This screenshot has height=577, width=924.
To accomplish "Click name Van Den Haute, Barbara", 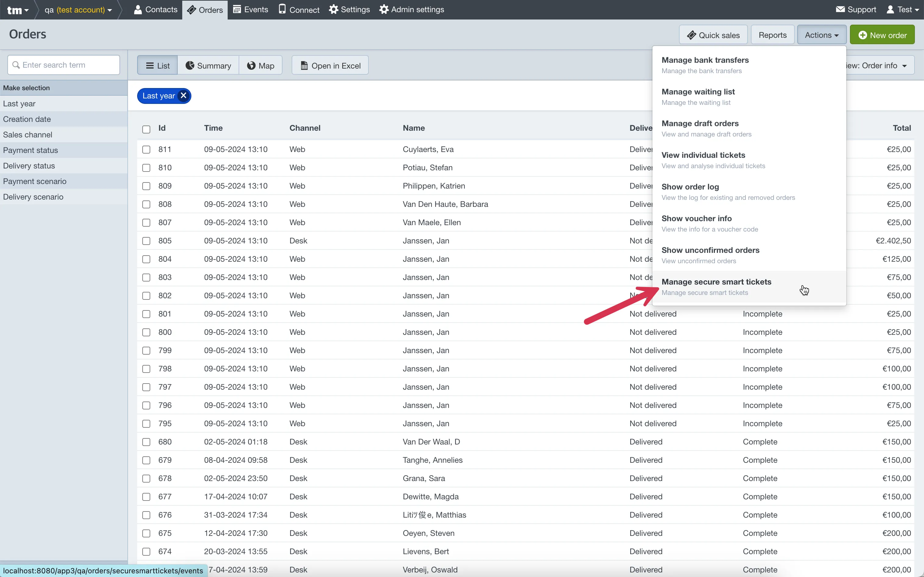I will pyautogui.click(x=445, y=204).
